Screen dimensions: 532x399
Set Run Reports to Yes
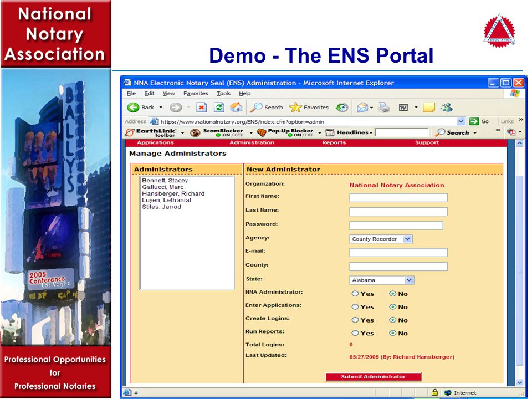pos(355,333)
